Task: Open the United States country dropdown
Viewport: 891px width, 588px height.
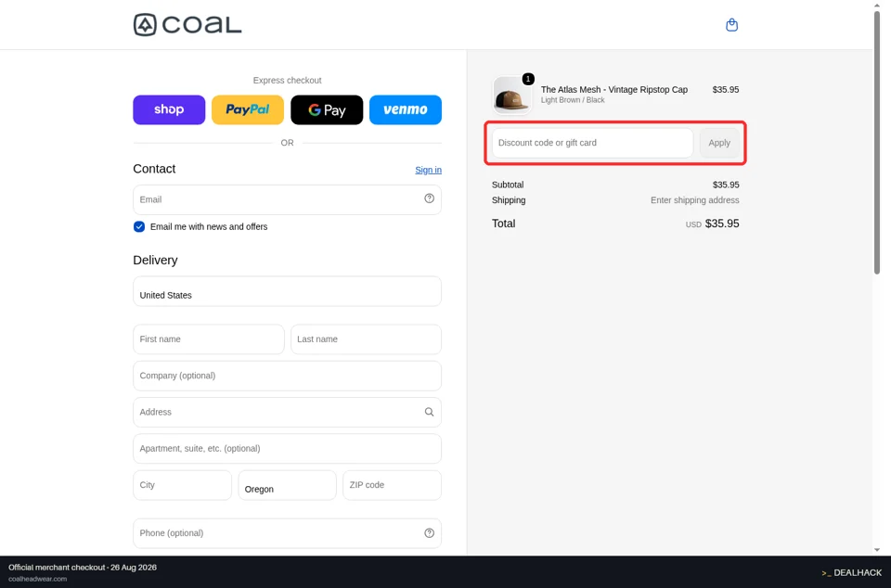Action: click(287, 291)
